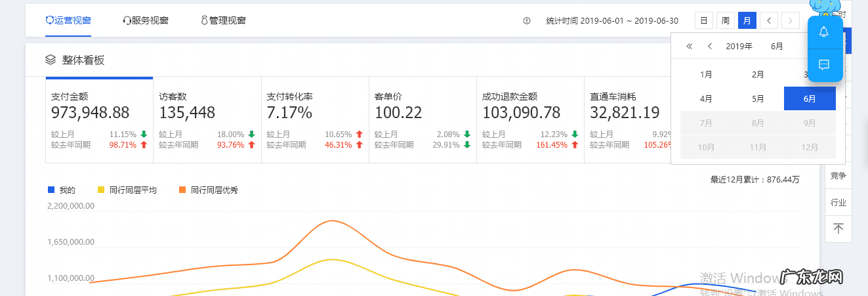Switch to the 服务视窗 tab
This screenshot has height=296, width=868.
pyautogui.click(x=146, y=20)
